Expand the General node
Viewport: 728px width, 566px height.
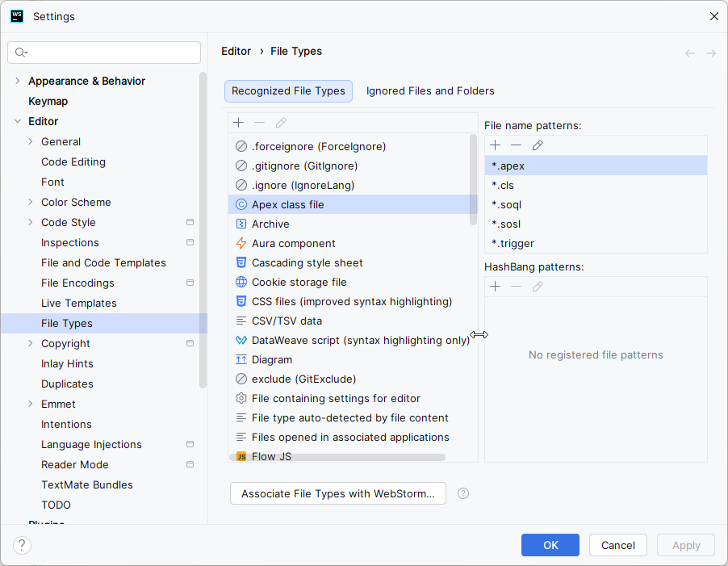30,141
